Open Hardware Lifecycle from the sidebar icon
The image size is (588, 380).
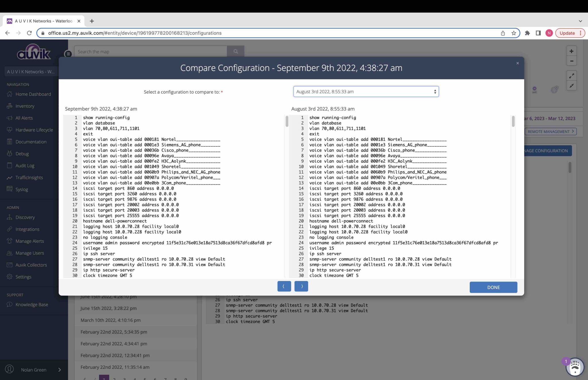point(9,130)
